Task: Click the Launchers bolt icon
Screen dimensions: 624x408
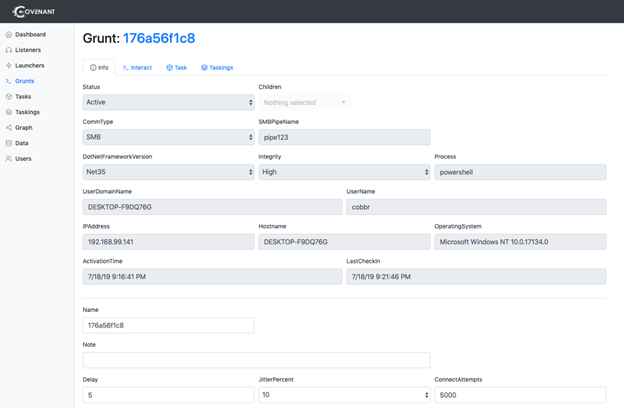Action: pyautogui.click(x=9, y=66)
